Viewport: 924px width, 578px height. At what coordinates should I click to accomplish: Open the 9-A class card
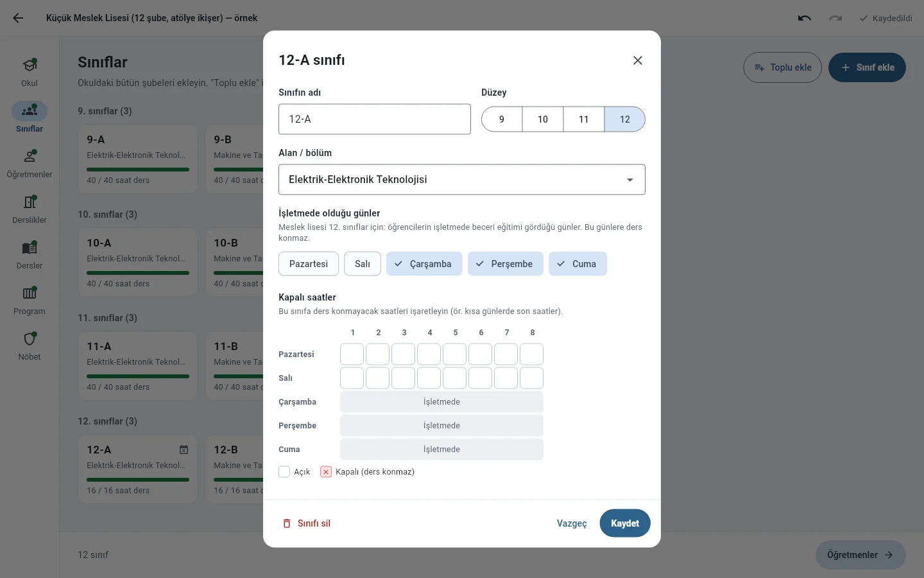(x=138, y=159)
